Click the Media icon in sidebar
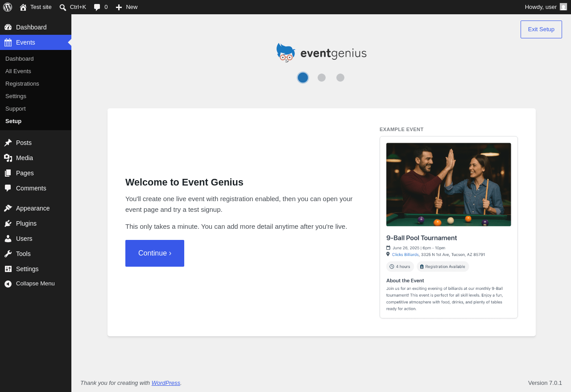571x392 pixels. coord(8,158)
